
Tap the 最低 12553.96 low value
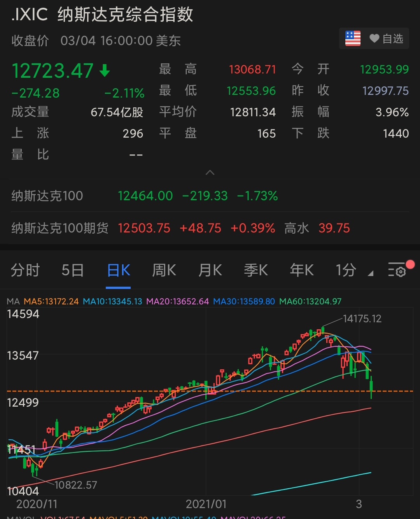coord(251,91)
